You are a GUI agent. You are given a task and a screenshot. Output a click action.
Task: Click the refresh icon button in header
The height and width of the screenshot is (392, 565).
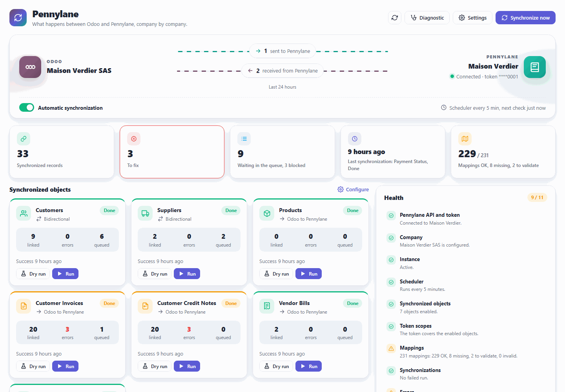coord(395,18)
